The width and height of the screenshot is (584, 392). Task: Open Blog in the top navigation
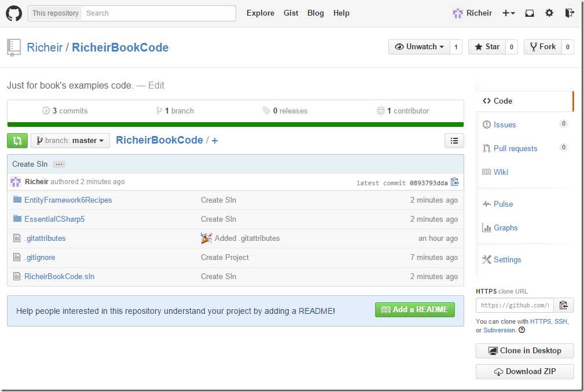click(315, 13)
